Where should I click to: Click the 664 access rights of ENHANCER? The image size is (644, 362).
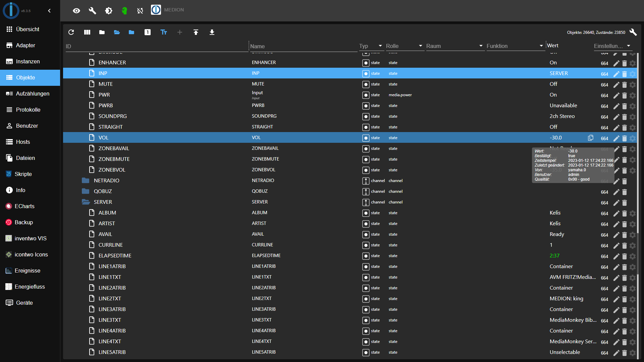[x=604, y=63]
